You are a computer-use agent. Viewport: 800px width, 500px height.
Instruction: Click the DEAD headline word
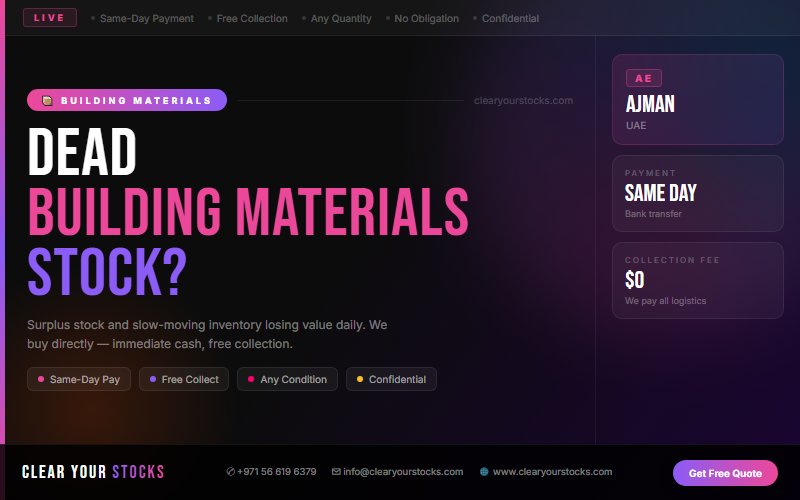point(82,152)
